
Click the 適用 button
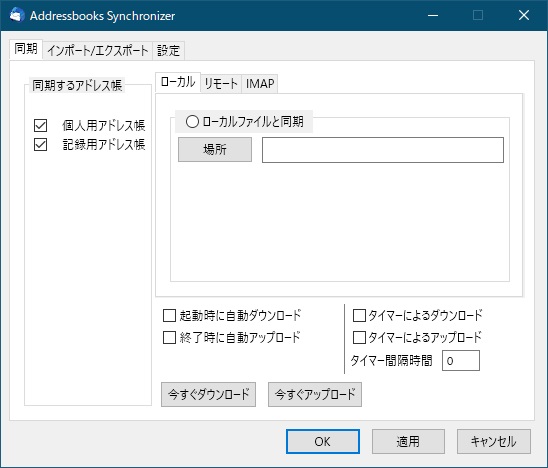pos(408,441)
